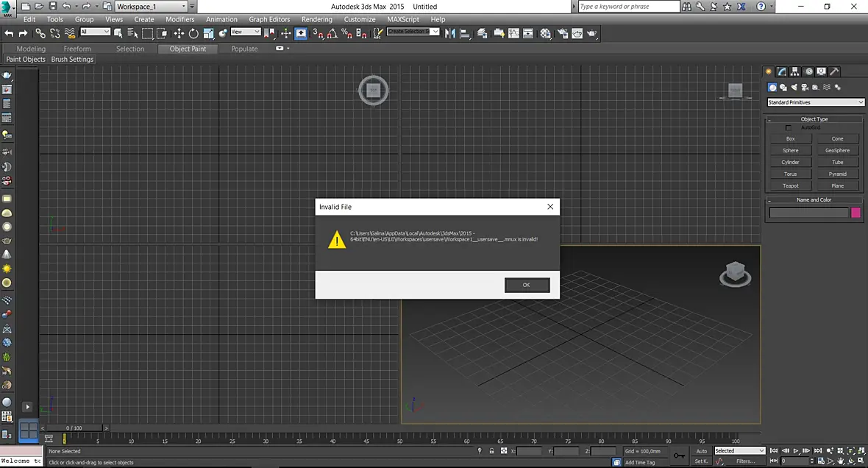Open the Hierarchy command panel tab
The height and width of the screenshot is (468, 868).
[795, 71]
